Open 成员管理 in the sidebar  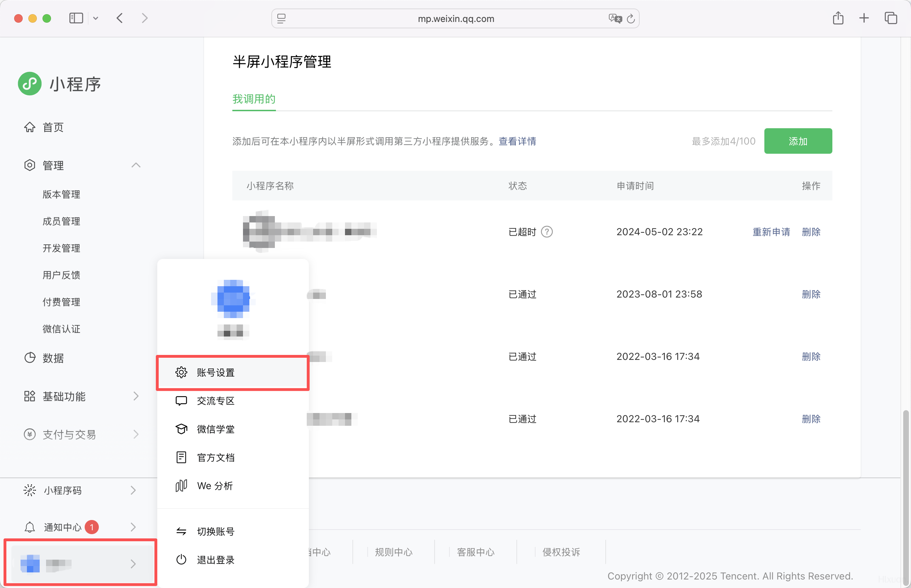pos(61,221)
